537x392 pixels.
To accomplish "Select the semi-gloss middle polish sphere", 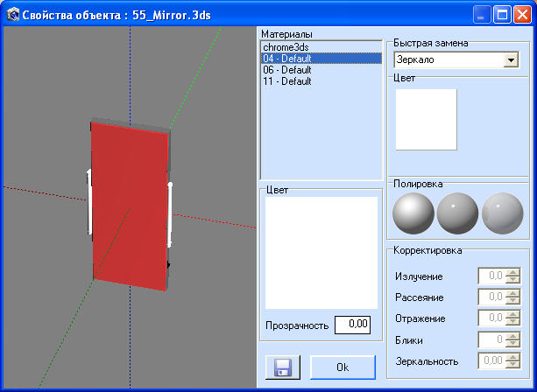I will click(x=457, y=213).
